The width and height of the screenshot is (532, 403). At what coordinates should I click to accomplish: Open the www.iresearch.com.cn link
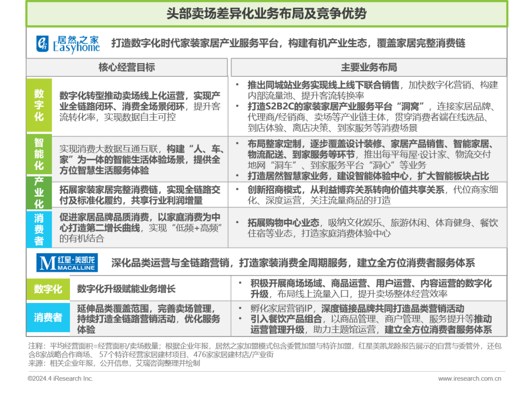coord(469,378)
